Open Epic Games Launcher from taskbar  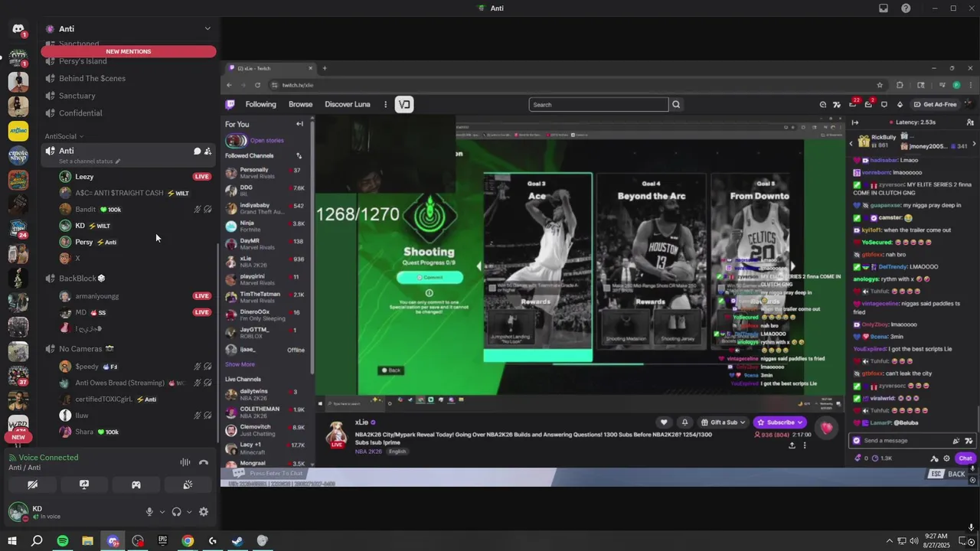click(x=162, y=541)
